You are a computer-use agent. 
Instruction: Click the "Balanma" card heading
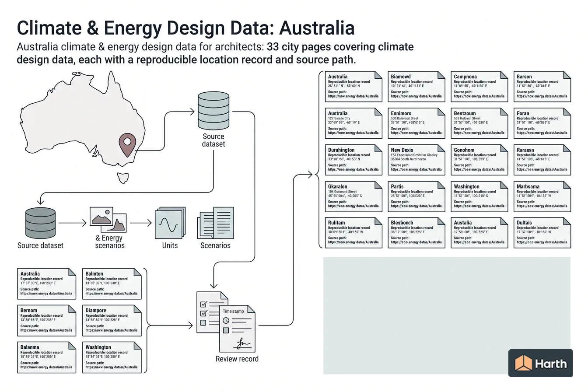[x=30, y=347]
